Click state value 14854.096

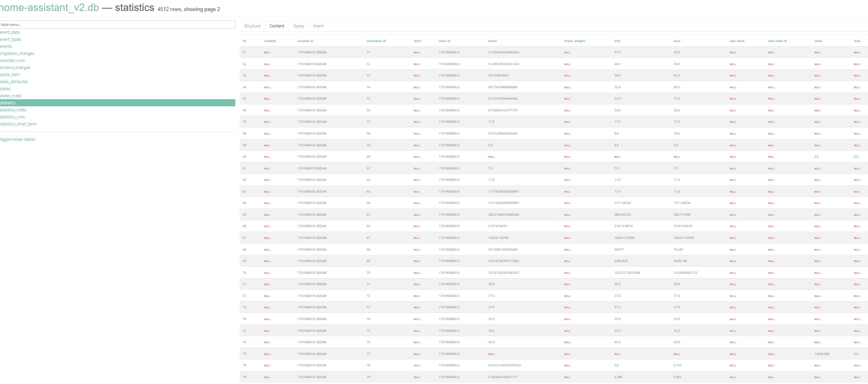point(822,354)
